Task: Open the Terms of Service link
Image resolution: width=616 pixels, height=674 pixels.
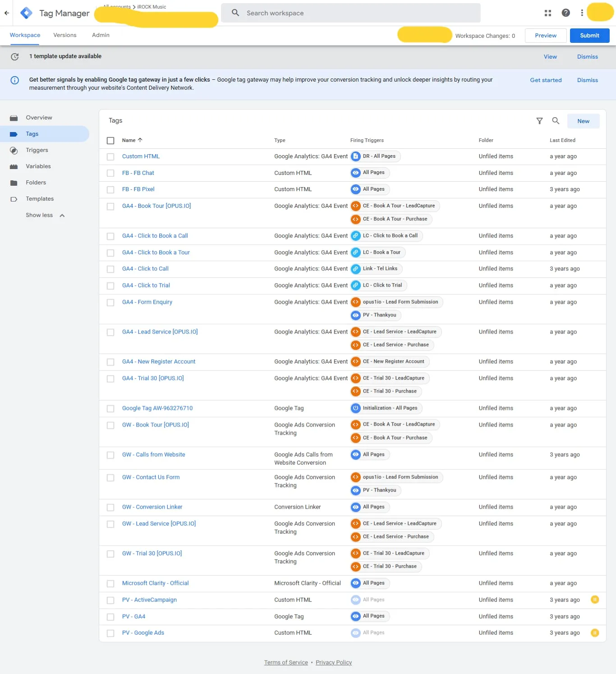Action: (286, 662)
